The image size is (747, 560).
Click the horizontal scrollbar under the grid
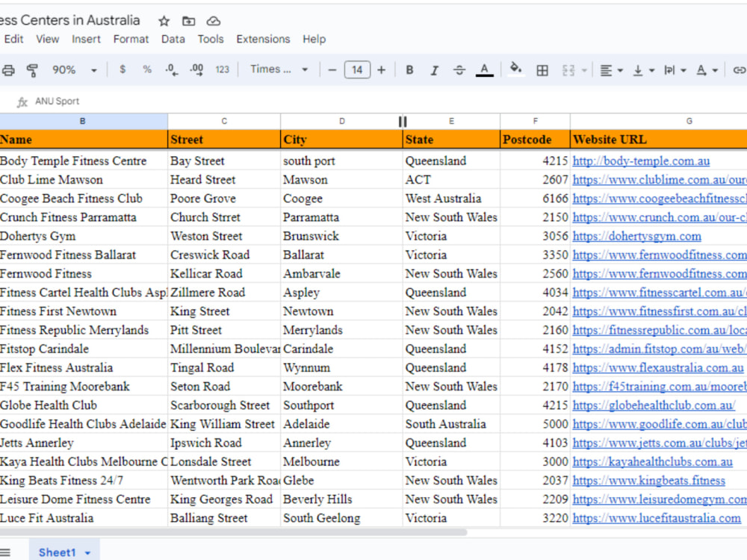[233, 532]
